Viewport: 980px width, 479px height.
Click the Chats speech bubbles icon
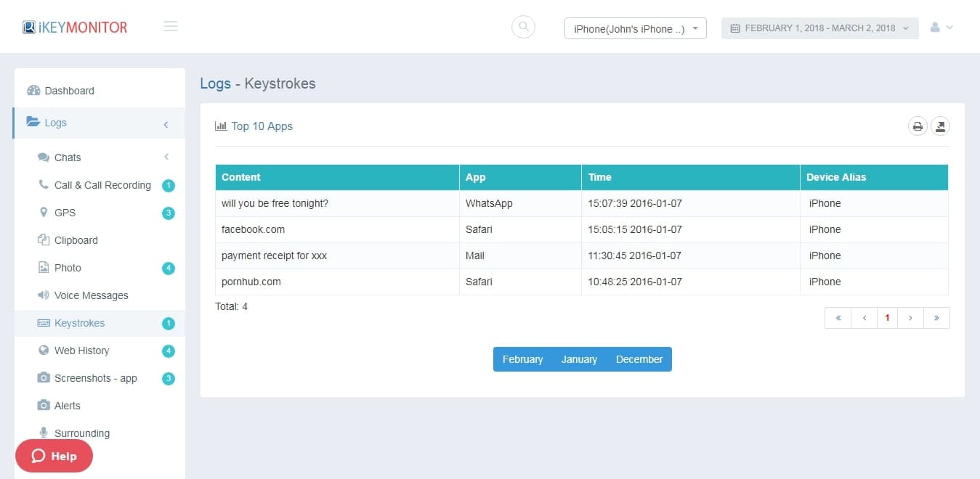click(x=44, y=157)
